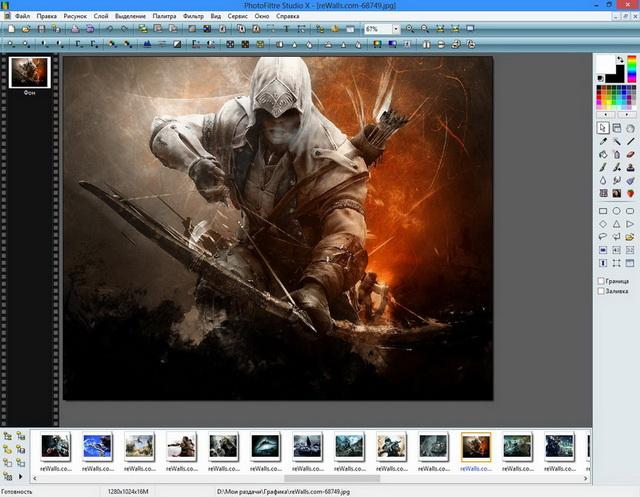Image resolution: width=640 pixels, height=497 pixels.
Task: Open the Рисунок menu
Action: coord(75,16)
